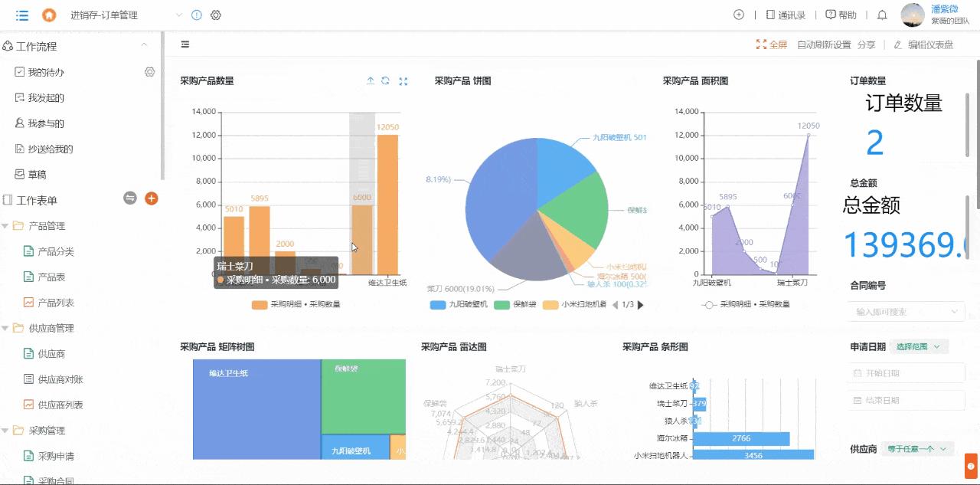
Task: Open fullscreen view of 采购产品数量 chart
Action: point(403,80)
